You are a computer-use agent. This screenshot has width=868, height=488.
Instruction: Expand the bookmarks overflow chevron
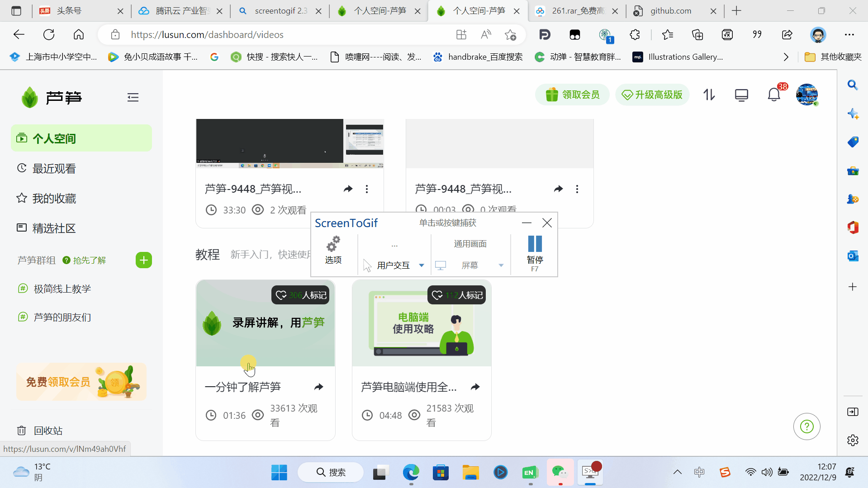pyautogui.click(x=786, y=57)
